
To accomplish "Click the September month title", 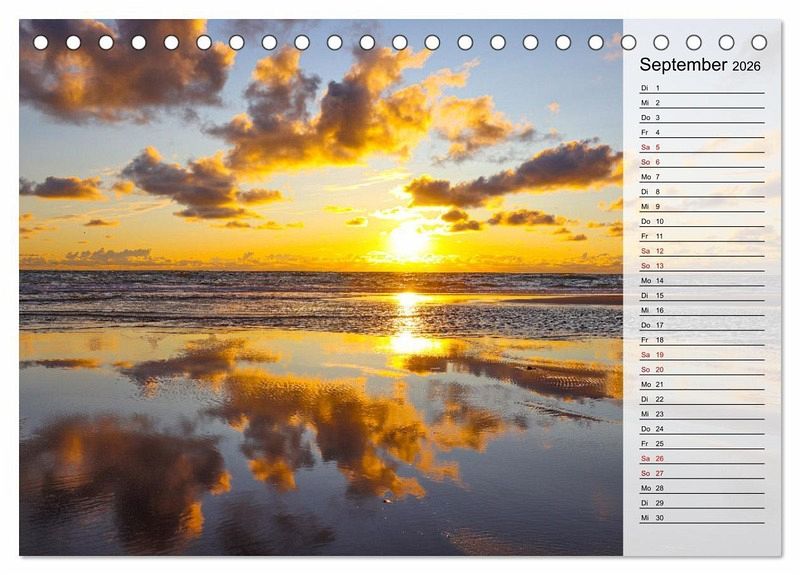I will pyautogui.click(x=683, y=65).
